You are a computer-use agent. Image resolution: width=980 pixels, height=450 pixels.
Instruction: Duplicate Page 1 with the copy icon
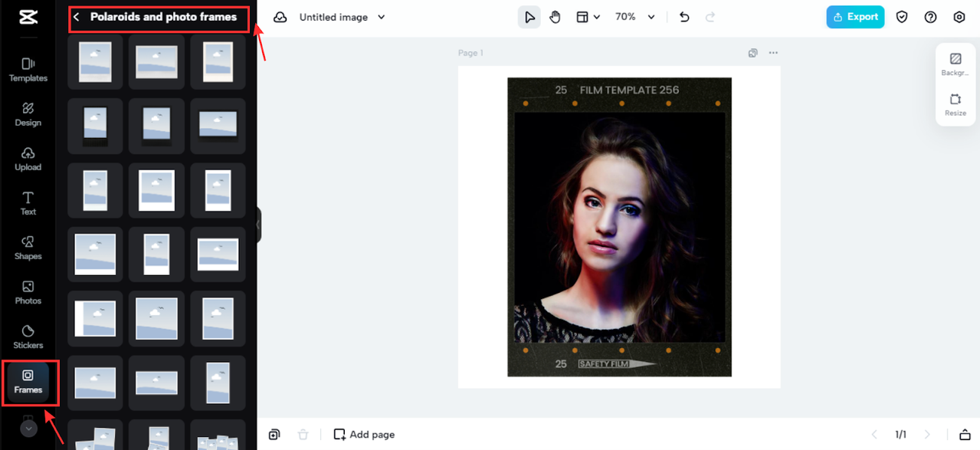(x=753, y=53)
